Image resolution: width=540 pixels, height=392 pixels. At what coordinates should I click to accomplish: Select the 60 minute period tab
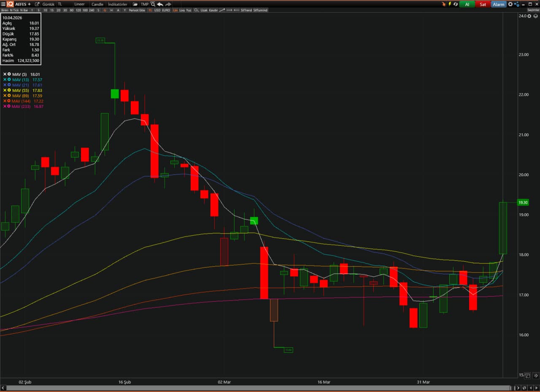pyautogui.click(x=71, y=10)
